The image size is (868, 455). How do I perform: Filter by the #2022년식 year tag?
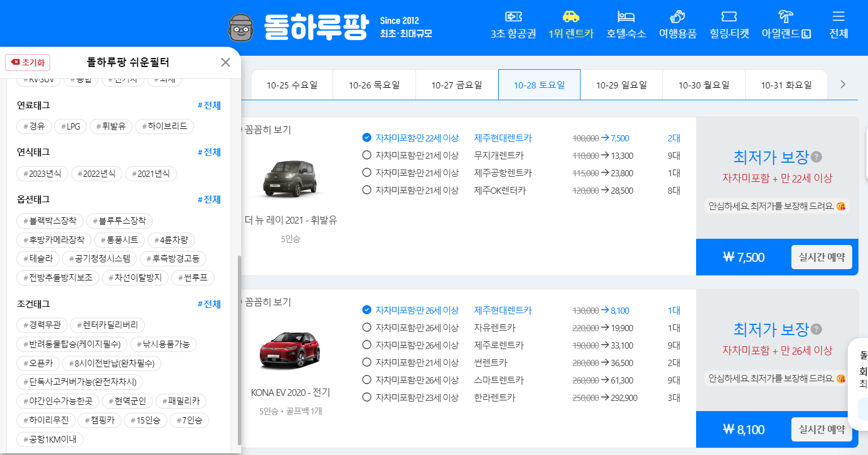[x=96, y=173]
